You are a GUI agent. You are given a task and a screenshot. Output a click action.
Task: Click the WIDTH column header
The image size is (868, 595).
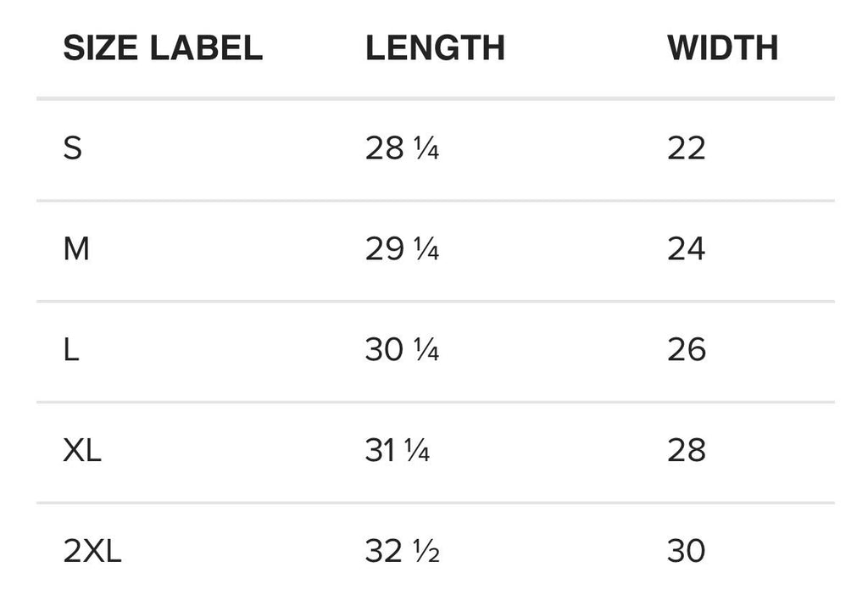[x=722, y=48]
